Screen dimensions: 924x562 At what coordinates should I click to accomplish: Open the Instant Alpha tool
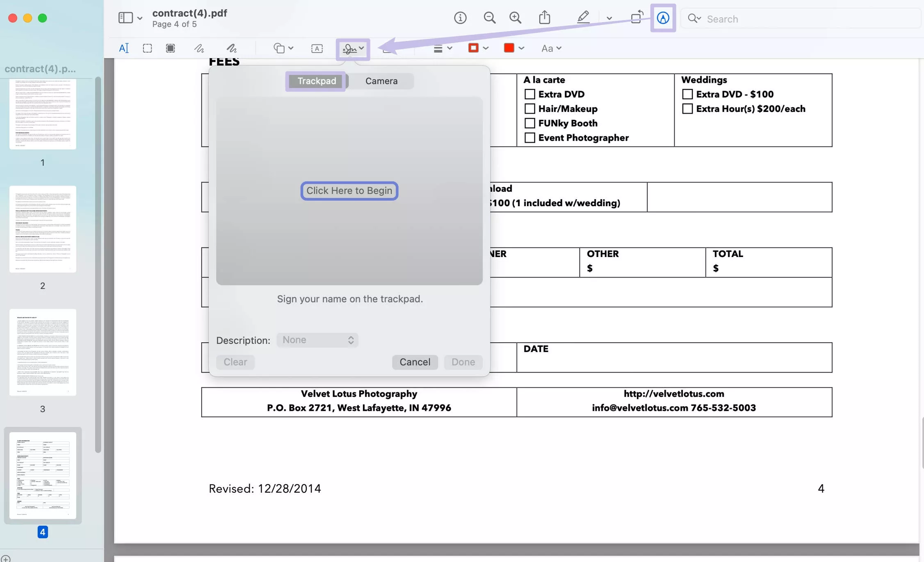(x=170, y=48)
